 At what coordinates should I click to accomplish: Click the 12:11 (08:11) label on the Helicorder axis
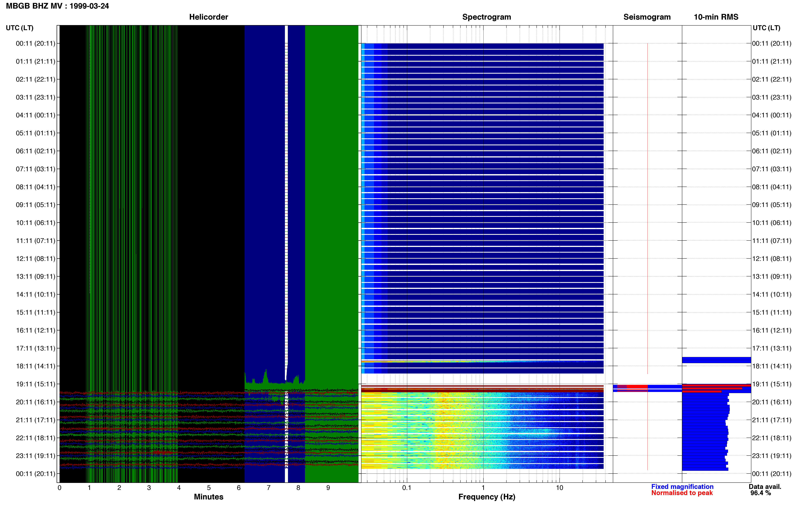tap(36, 259)
